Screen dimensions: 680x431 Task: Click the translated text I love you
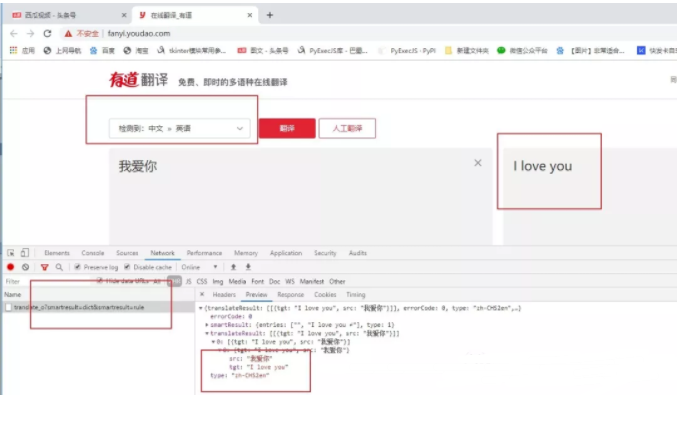click(543, 166)
